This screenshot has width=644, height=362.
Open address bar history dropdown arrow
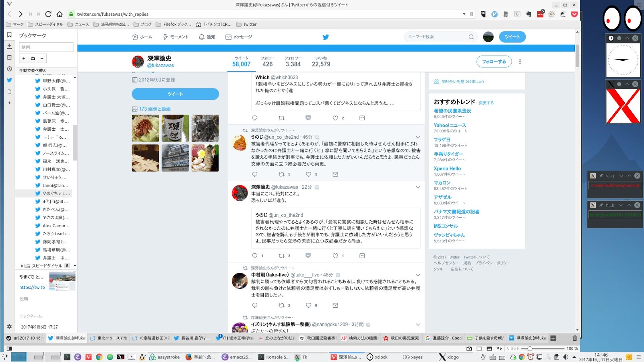(x=464, y=14)
